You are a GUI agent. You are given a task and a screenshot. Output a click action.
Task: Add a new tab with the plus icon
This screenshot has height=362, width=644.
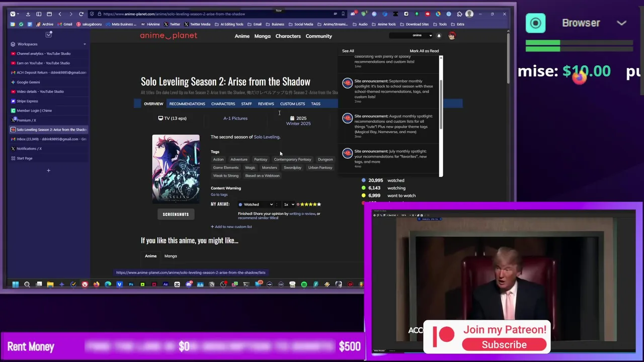point(48,170)
